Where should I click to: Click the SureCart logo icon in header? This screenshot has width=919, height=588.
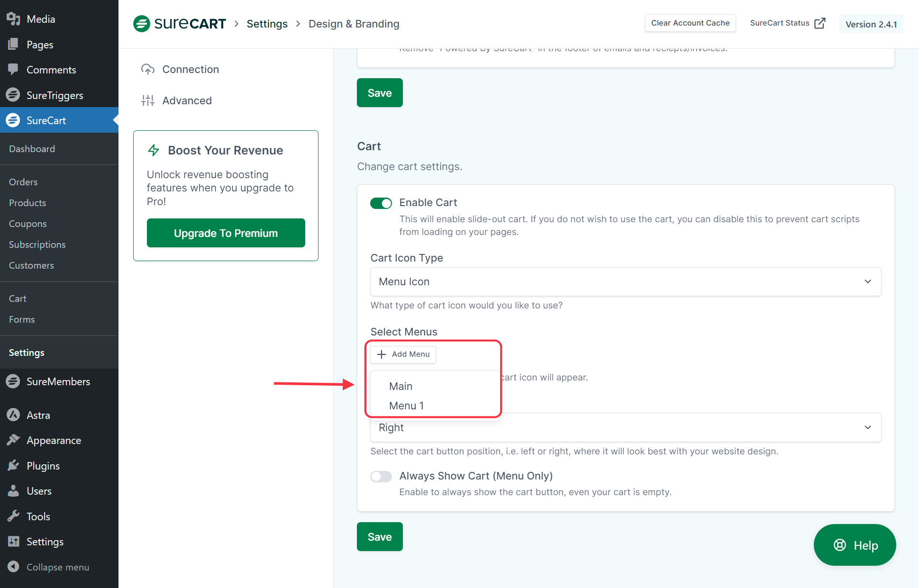coord(141,24)
